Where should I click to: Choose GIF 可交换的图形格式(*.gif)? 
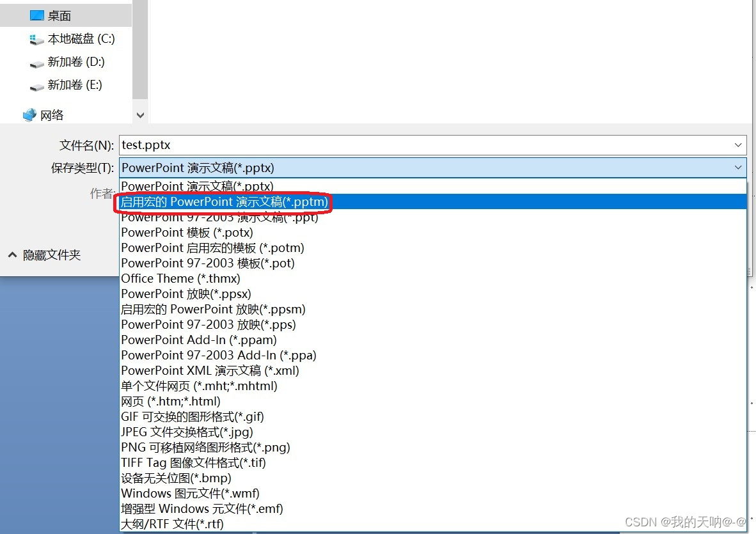433,417
